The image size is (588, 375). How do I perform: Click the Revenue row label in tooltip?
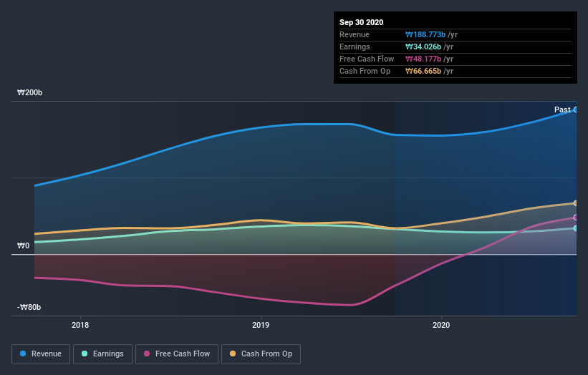tap(355, 34)
